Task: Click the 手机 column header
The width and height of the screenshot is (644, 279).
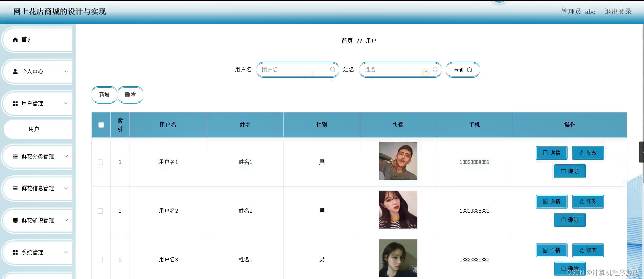Action: (x=475, y=125)
